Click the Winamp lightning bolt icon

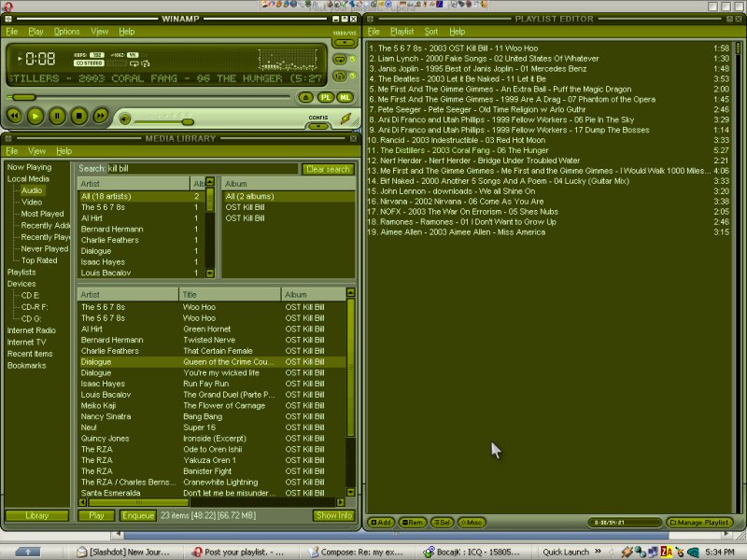[x=346, y=119]
